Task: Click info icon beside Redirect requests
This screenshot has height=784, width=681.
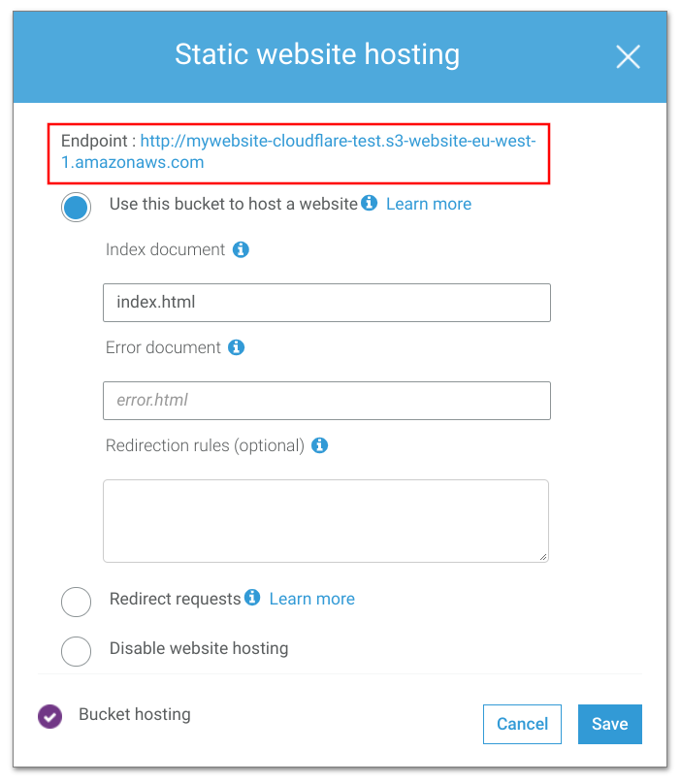Action: [252, 597]
